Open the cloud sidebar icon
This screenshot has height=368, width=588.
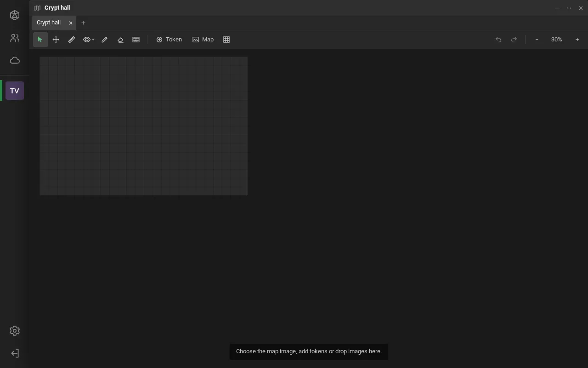point(15,61)
